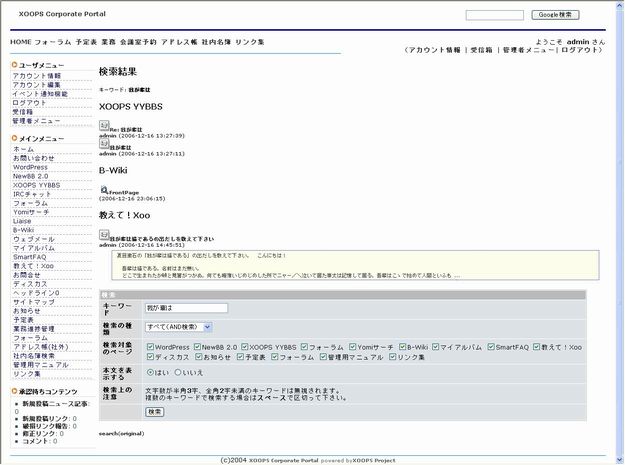Open the first YYBBS result post icon
The width and height of the screenshot is (625, 465).
click(x=104, y=125)
